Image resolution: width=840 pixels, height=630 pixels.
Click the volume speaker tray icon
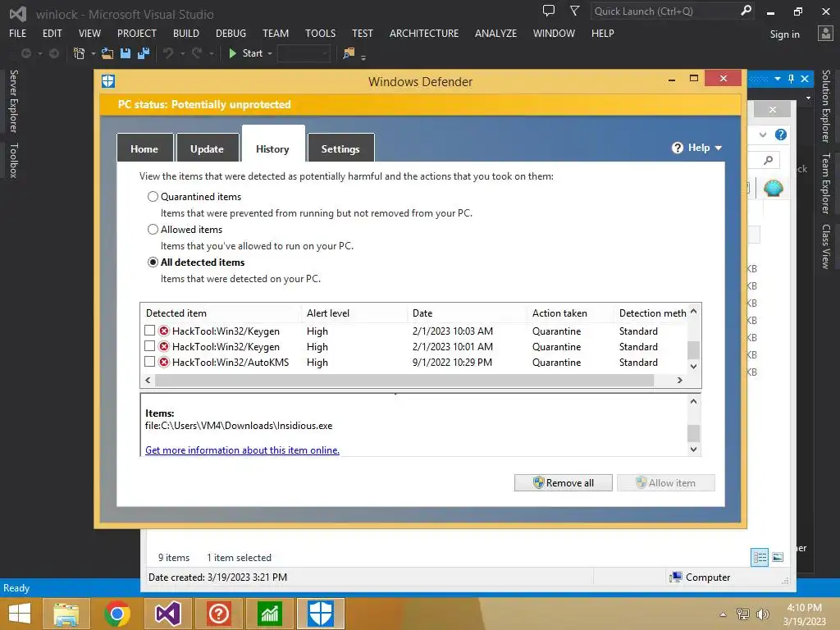click(x=762, y=614)
